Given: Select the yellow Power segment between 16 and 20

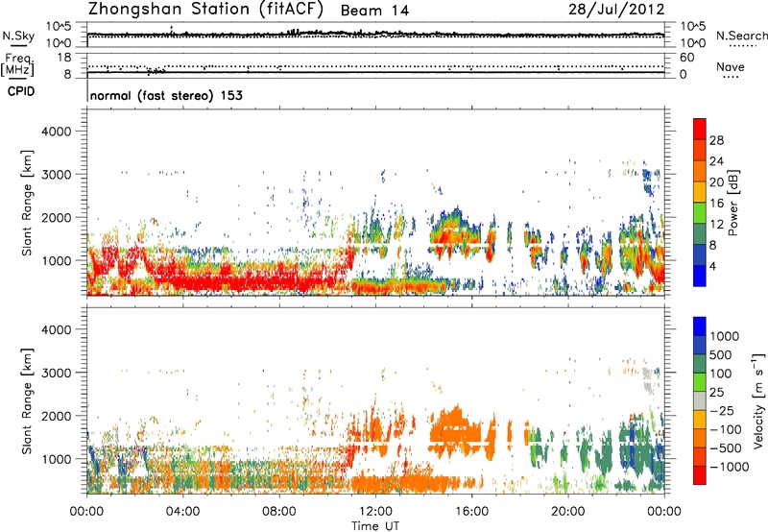Looking at the screenshot, I should [x=700, y=192].
